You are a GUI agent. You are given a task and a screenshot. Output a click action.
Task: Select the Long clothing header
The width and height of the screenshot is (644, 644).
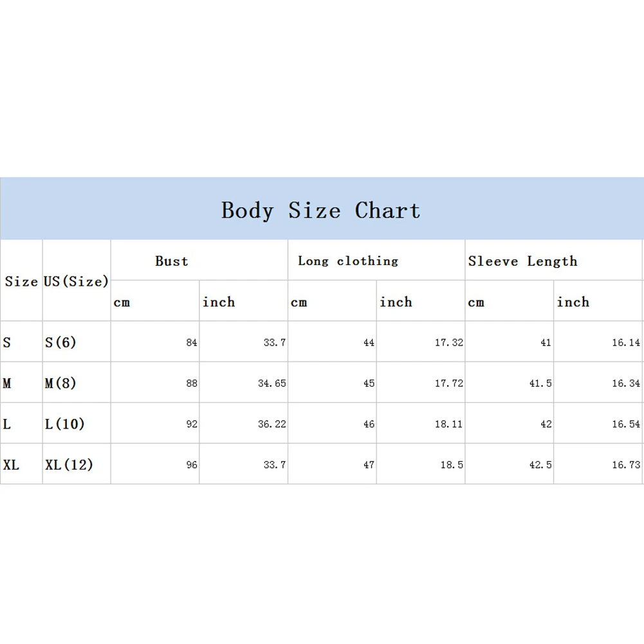[348, 261]
